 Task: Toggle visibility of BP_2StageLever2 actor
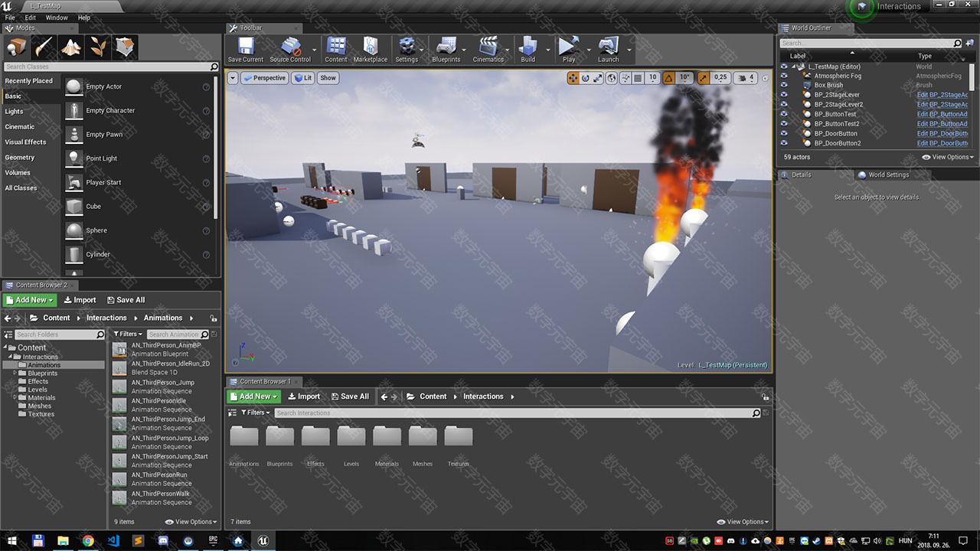[x=784, y=105]
